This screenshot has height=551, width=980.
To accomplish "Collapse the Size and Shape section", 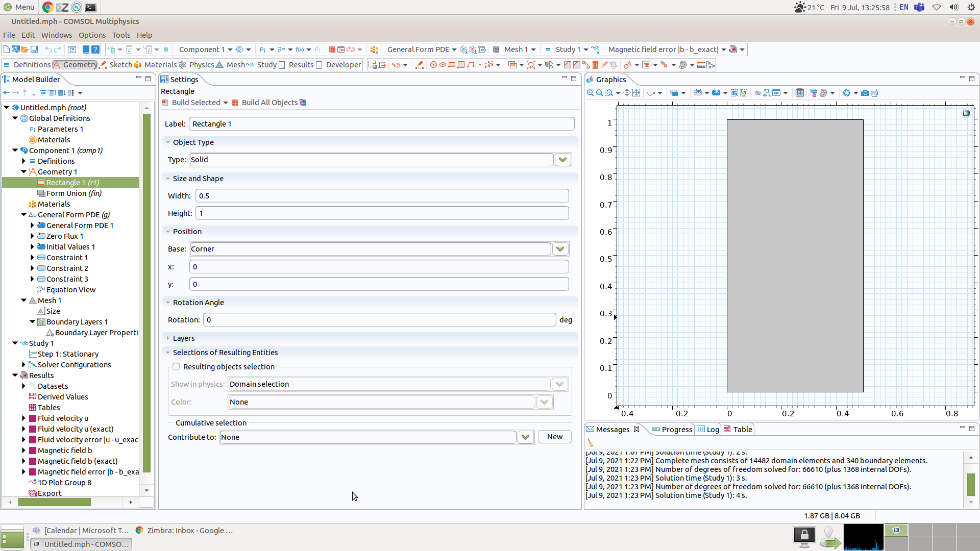I will click(167, 179).
